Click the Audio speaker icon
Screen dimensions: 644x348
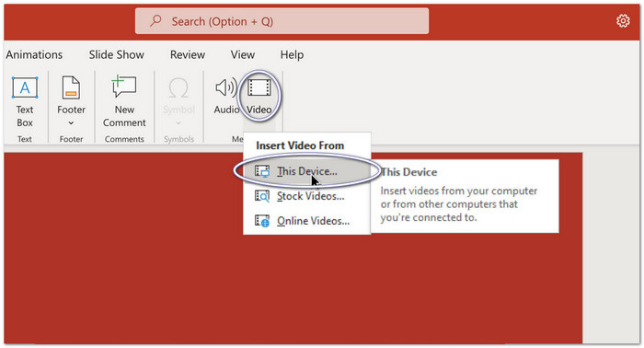pyautogui.click(x=226, y=87)
